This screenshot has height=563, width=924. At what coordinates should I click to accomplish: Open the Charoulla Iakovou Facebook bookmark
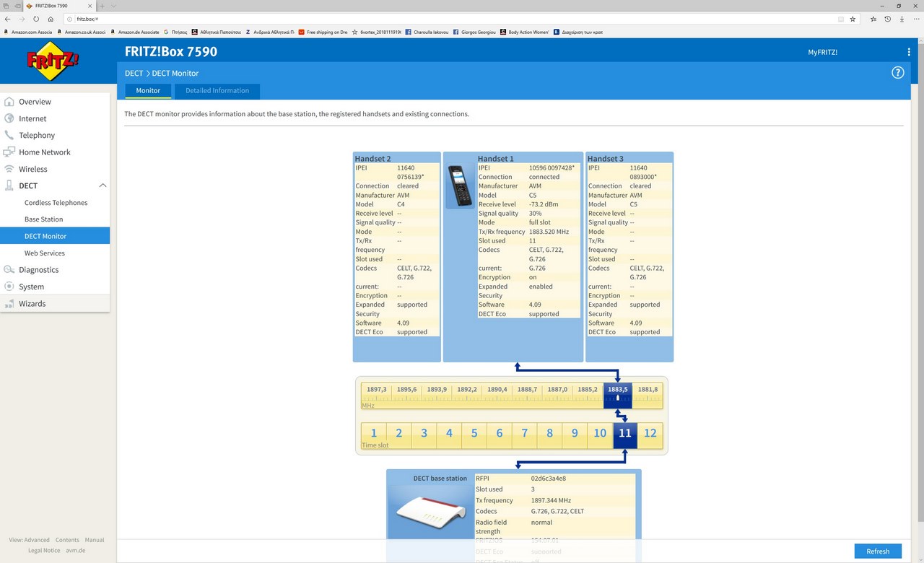(427, 32)
